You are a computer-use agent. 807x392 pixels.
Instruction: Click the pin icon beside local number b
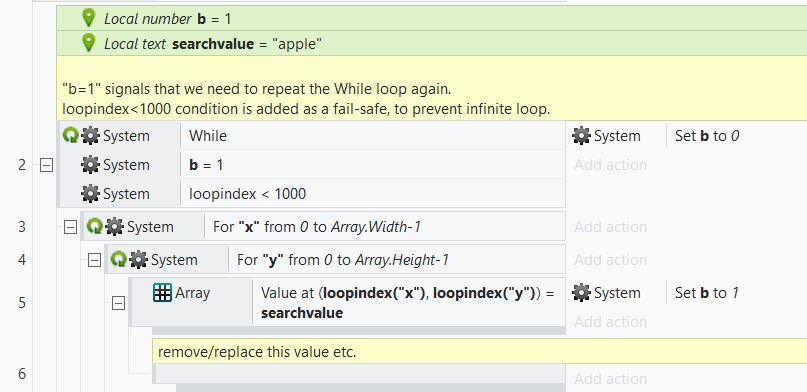pos(89,18)
